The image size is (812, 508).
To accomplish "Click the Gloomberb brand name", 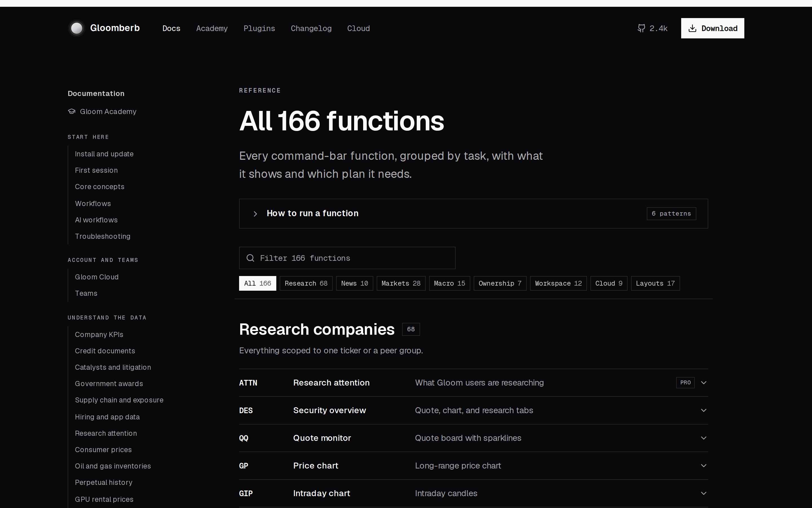I will tap(115, 28).
